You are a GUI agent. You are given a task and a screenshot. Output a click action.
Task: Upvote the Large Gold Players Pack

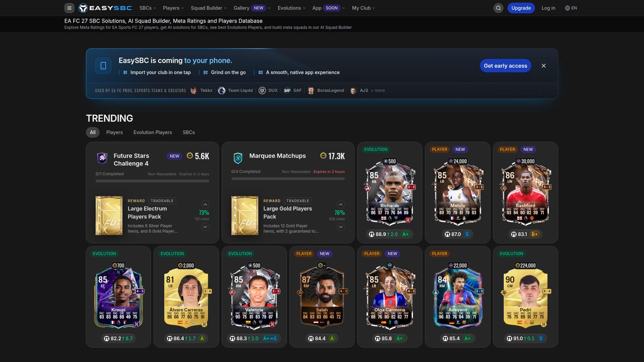341,204
